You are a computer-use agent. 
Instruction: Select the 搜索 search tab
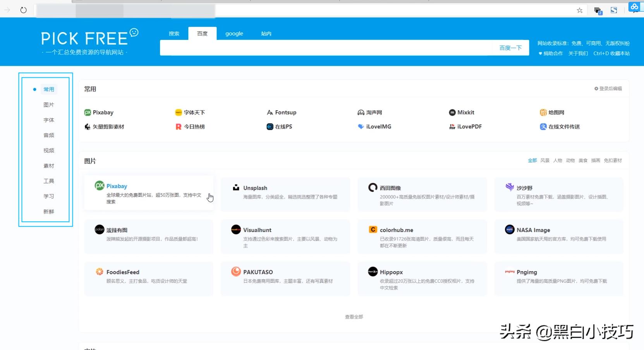coord(174,34)
